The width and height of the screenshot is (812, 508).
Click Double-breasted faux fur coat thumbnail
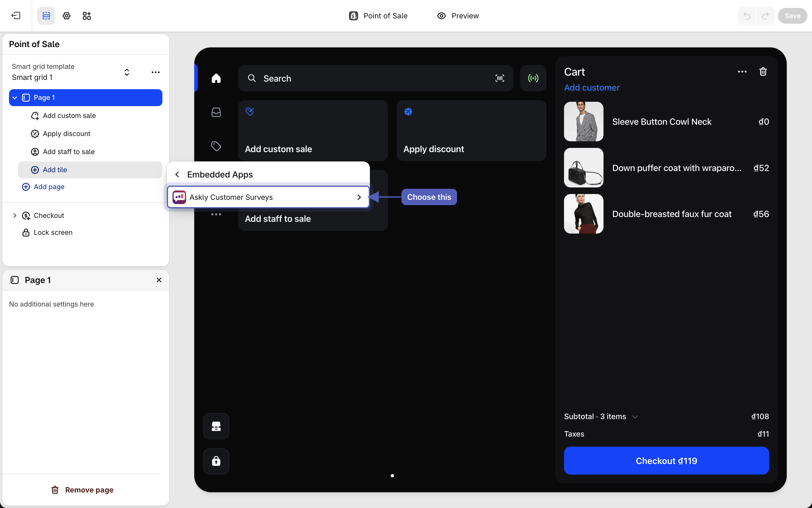pos(584,214)
